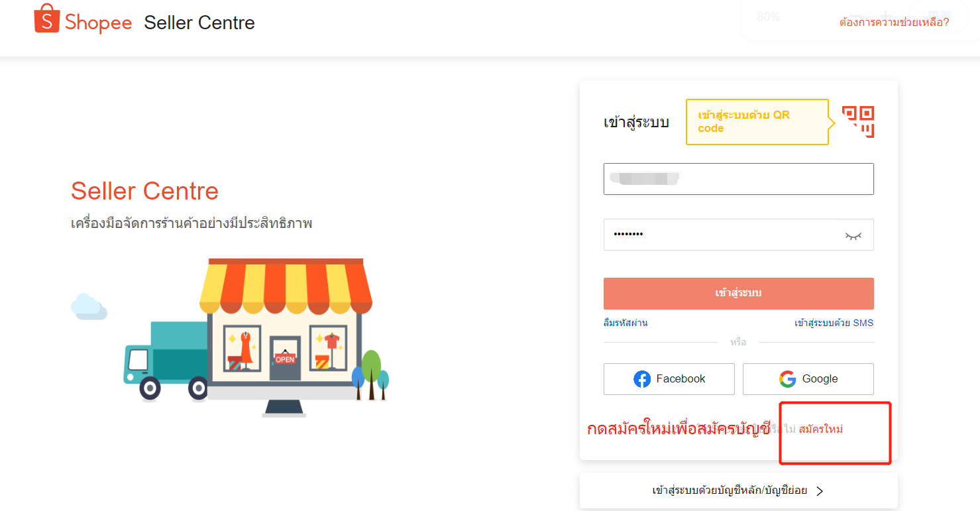Click the small cloud graphic
Screen dimensions: 980x511
(89, 307)
